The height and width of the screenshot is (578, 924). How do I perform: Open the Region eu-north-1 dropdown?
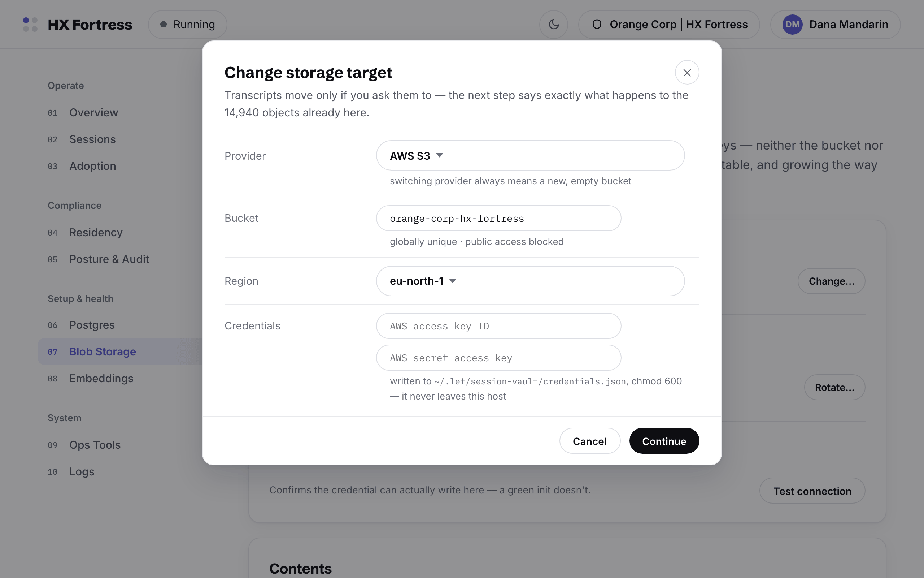[x=530, y=281]
